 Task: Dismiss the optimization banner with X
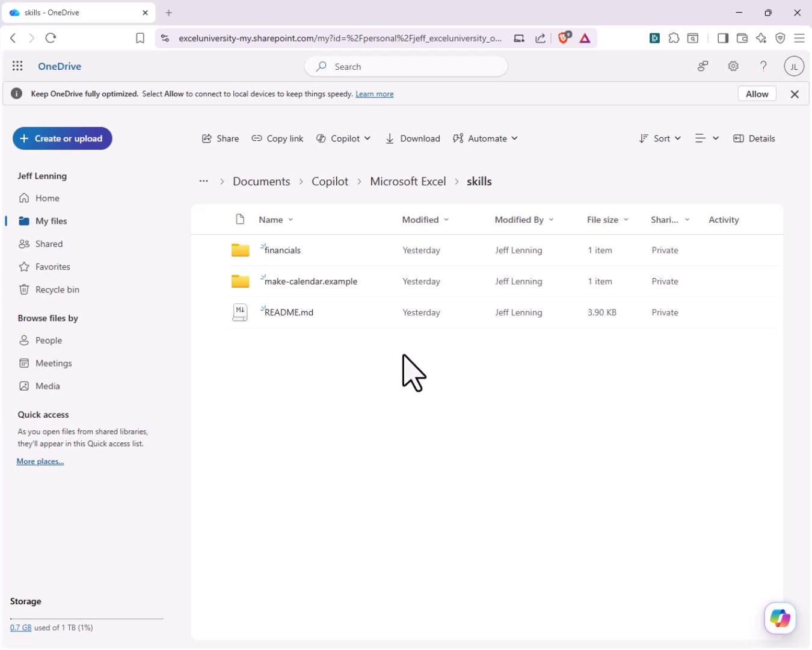pos(795,94)
